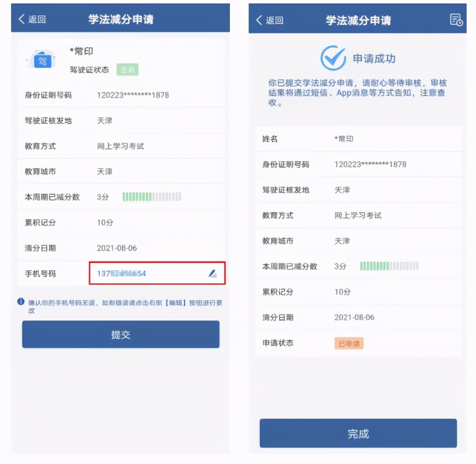The image size is (476, 464).
Task: Tap the pencil edit icon beside phone number
Action: (213, 273)
